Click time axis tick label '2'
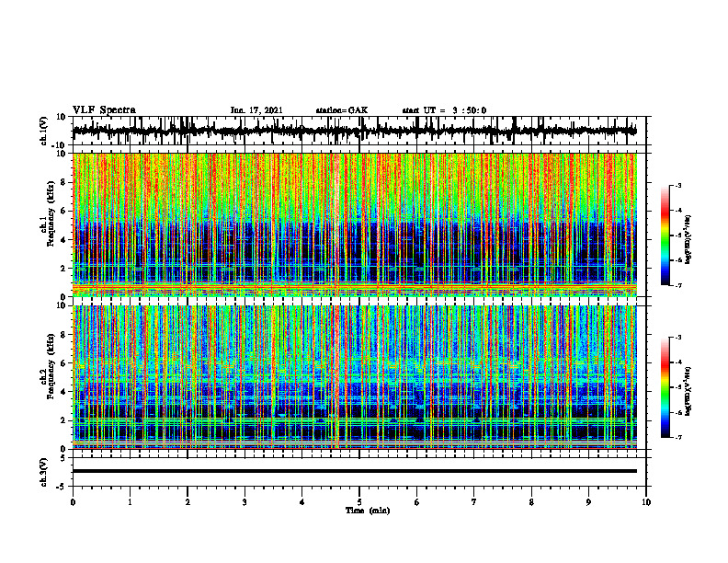This screenshot has height=563, width=728. coord(188,502)
